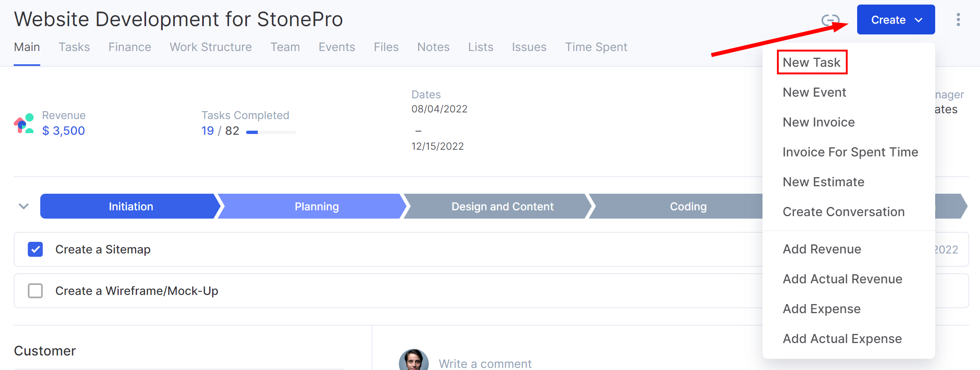
Task: Click the $ 3,500 revenue value
Action: [x=64, y=131]
